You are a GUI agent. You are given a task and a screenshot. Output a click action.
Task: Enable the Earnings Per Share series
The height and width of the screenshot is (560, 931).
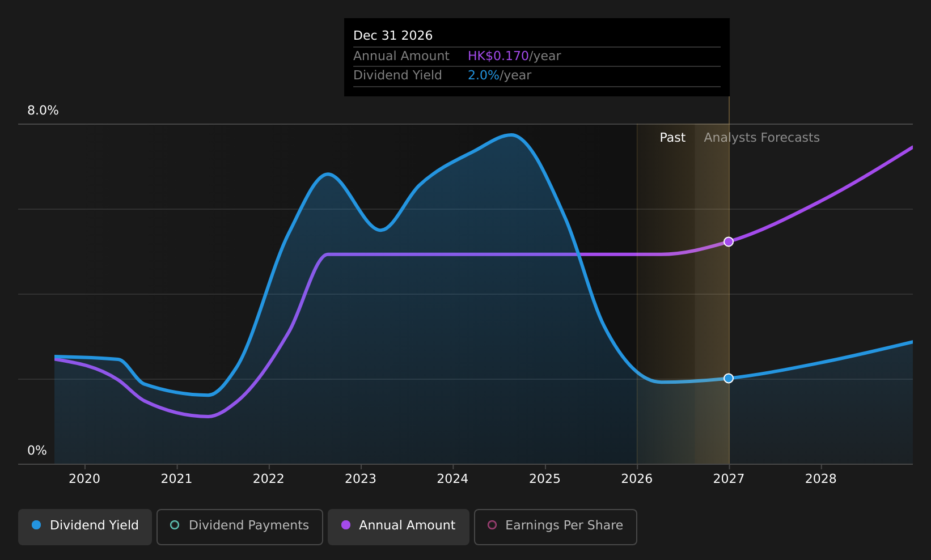pos(555,527)
